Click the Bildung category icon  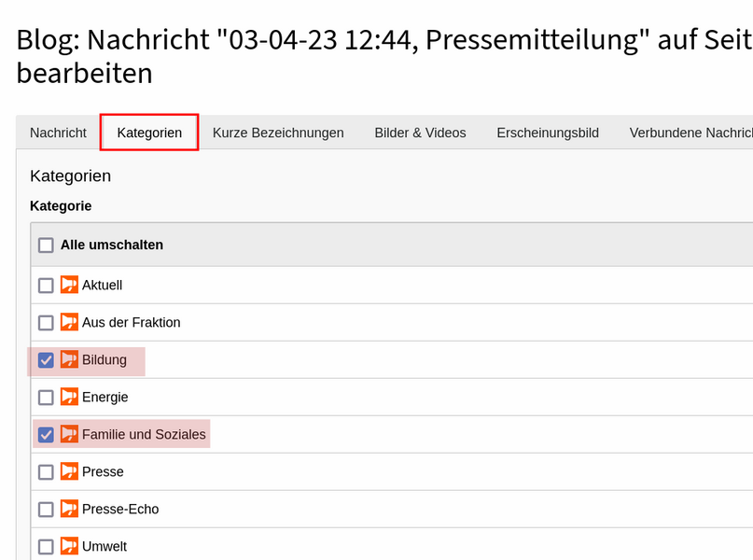tap(69, 359)
